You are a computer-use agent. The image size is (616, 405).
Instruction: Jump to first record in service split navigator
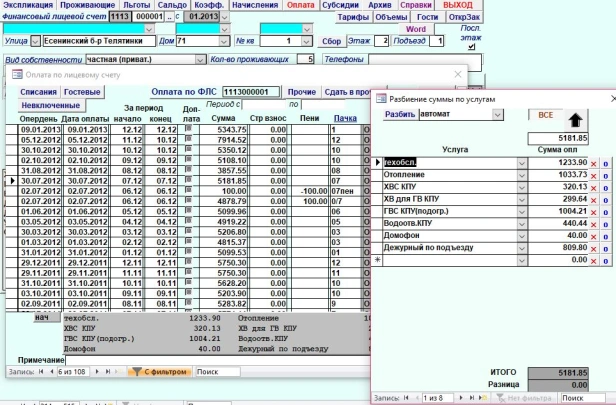click(407, 397)
